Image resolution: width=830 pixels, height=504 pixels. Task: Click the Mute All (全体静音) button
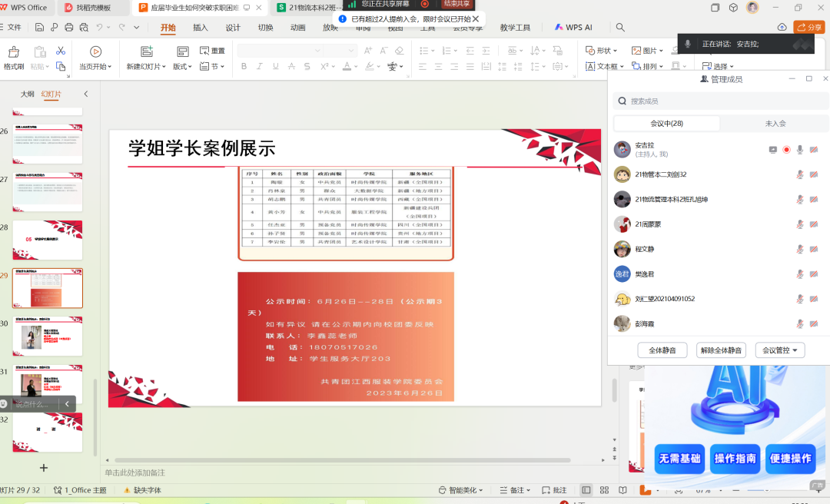point(662,350)
